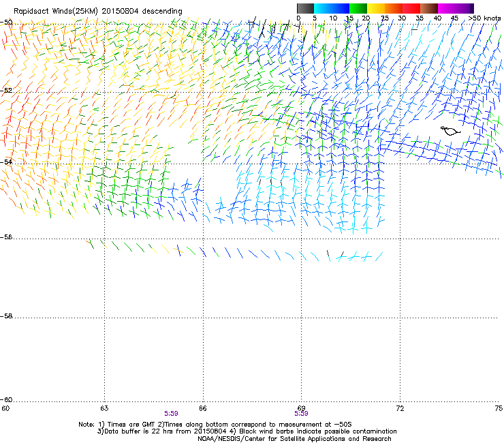This screenshot has height=443, width=504.
Task: Click the latitude label '-54'
Action: click(6, 162)
